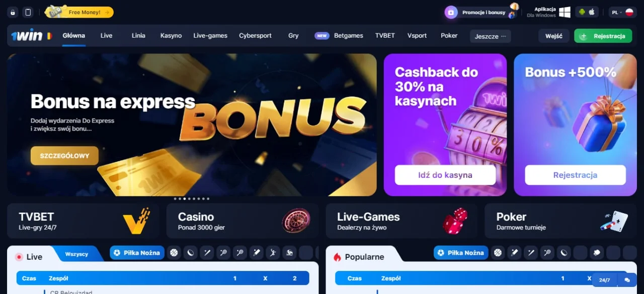The width and height of the screenshot is (644, 294).
Task: Select the basketball icon in Live section
Action: coord(174,253)
